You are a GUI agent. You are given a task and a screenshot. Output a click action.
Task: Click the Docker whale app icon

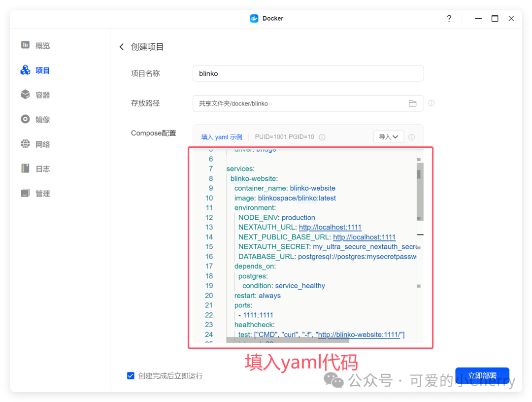254,18
